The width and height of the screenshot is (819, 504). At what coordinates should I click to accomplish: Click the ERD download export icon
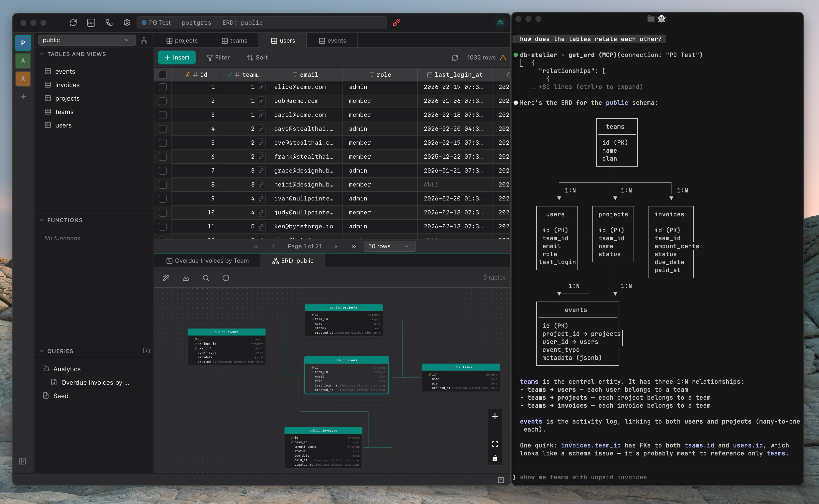click(186, 278)
